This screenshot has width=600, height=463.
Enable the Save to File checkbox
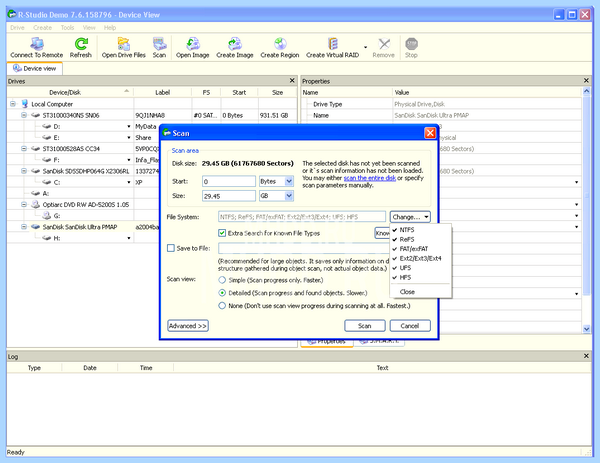pos(171,248)
